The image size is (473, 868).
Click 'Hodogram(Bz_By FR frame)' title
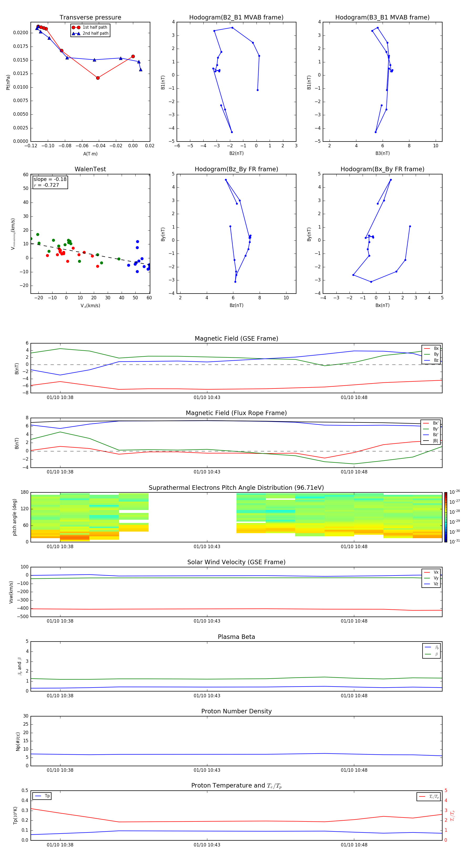[x=236, y=169]
